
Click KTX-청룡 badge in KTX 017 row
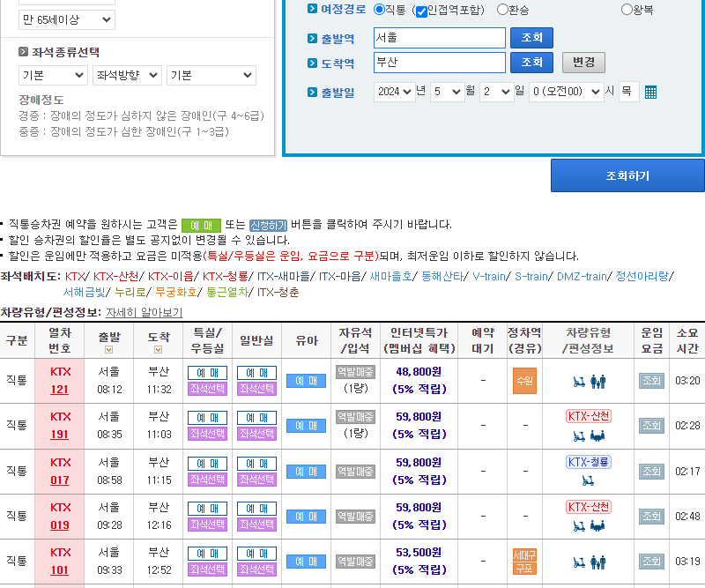pos(588,462)
